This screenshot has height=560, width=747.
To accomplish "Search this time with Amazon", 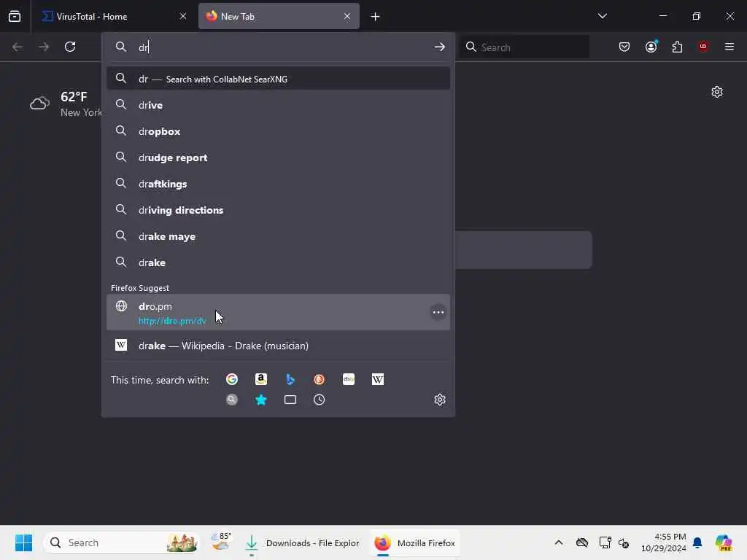I will coord(261,379).
